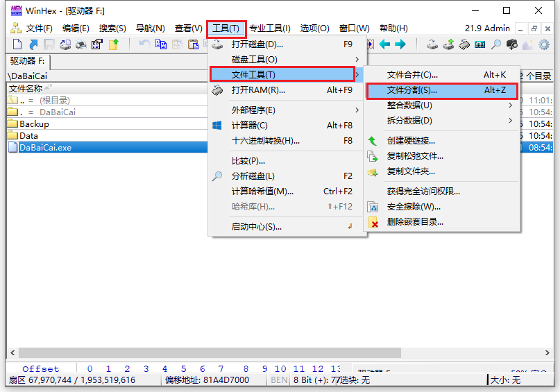Click the RAM chip icon beside 打开RAM(R)

point(217,90)
